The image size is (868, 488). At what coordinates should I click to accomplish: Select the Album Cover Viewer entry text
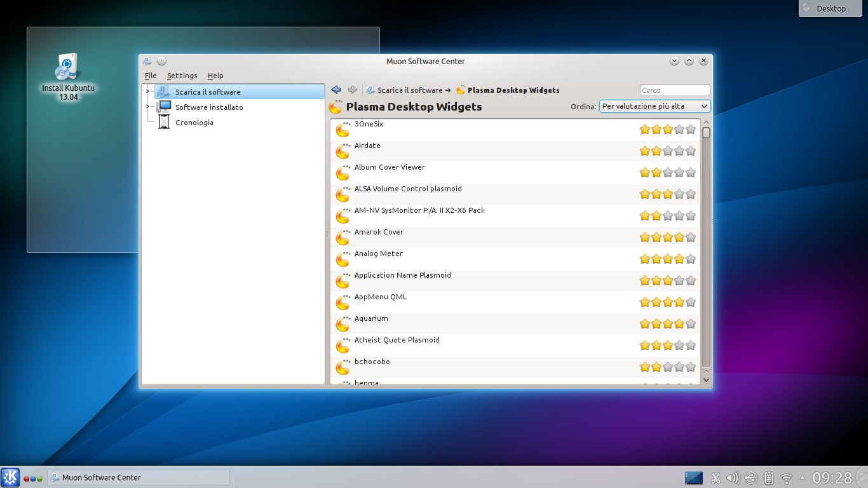(x=390, y=167)
